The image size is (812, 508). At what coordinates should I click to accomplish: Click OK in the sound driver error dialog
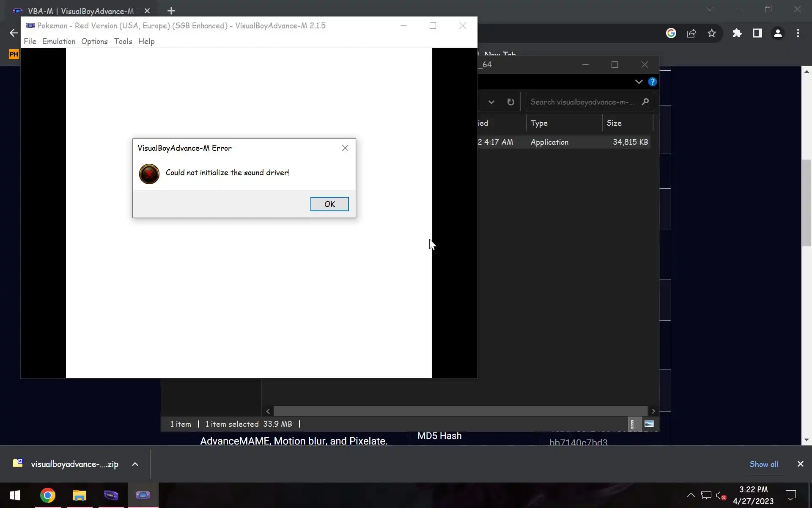329,204
